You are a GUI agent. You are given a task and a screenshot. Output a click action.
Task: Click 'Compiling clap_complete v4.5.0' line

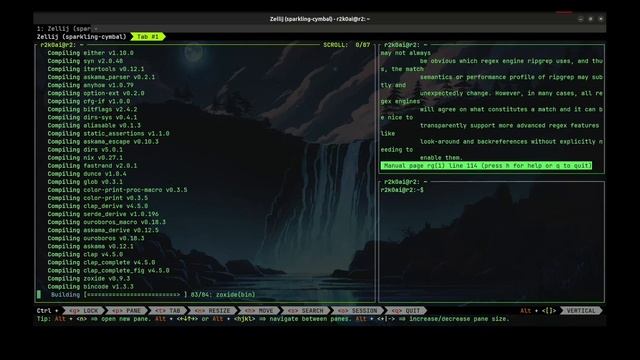tap(101, 262)
